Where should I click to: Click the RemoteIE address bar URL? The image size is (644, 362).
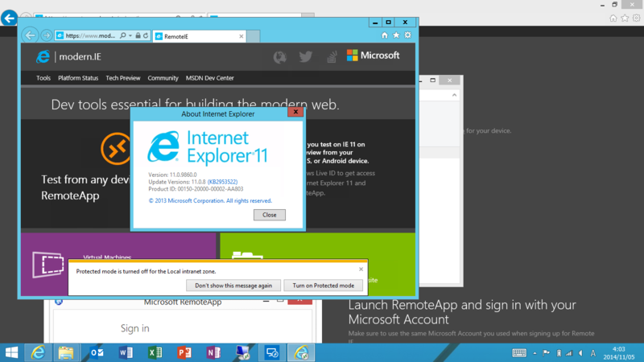(90, 35)
